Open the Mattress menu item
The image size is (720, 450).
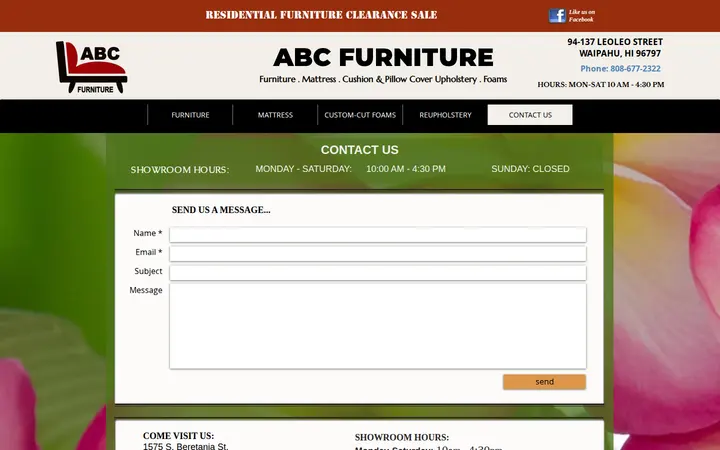pos(275,115)
